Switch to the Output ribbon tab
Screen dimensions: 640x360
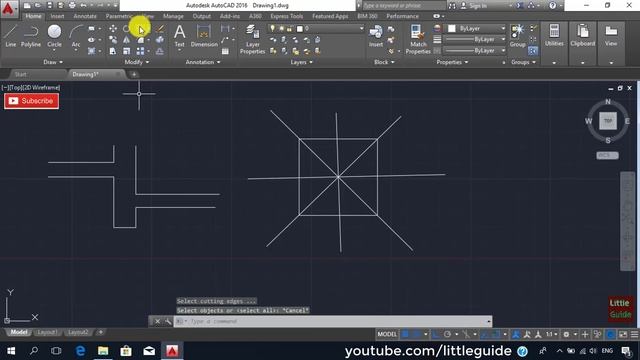[x=202, y=16]
